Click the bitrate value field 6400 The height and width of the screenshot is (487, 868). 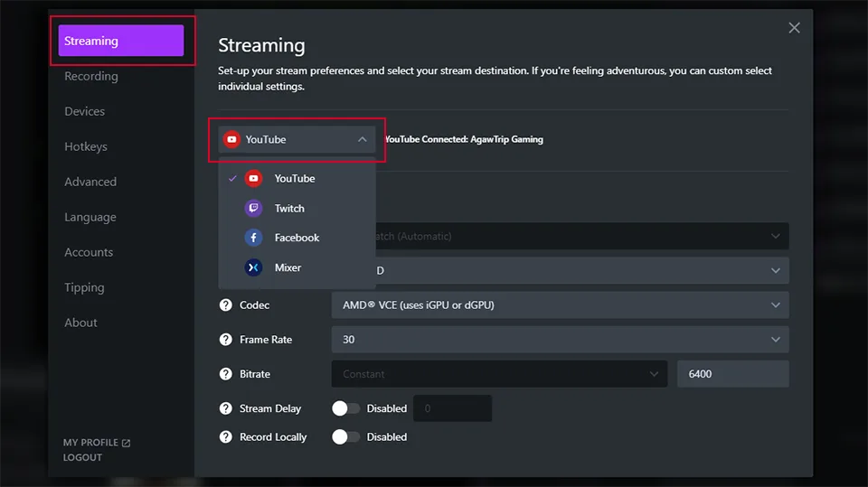pyautogui.click(x=733, y=374)
